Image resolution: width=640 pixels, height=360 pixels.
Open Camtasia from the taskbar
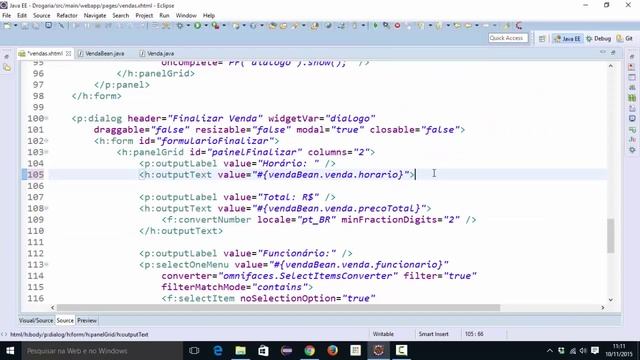[x=401, y=351]
